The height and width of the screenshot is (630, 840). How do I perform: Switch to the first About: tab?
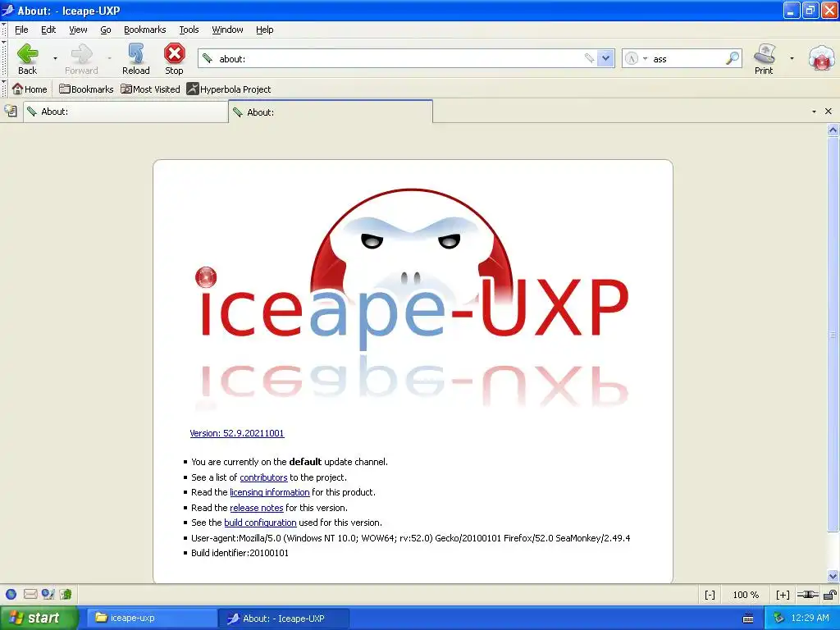(x=126, y=112)
